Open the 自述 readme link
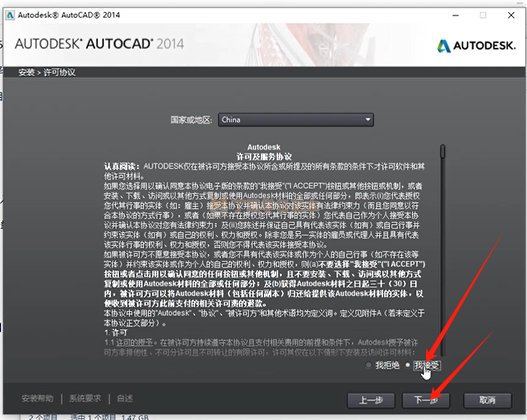The width and height of the screenshot is (527, 420). (125, 398)
